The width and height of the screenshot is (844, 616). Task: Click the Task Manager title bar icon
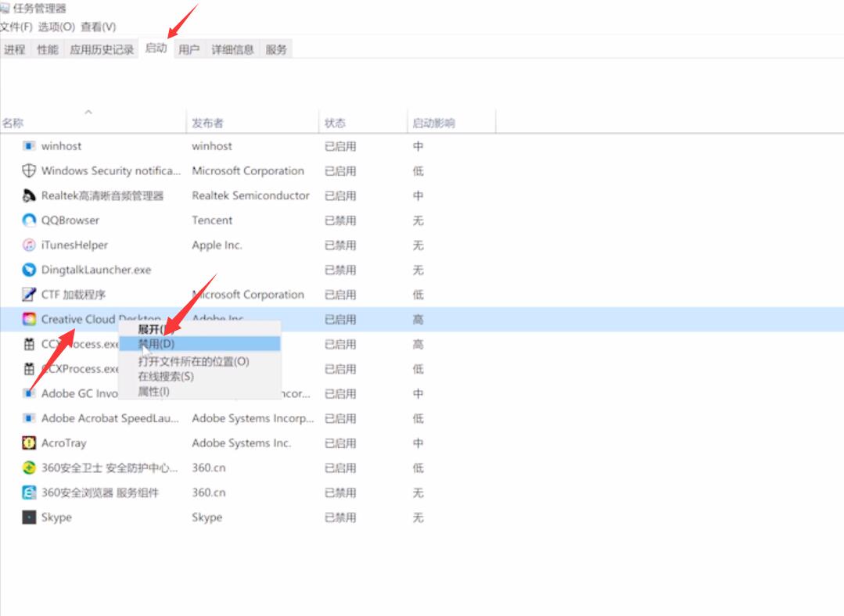tap(5, 8)
